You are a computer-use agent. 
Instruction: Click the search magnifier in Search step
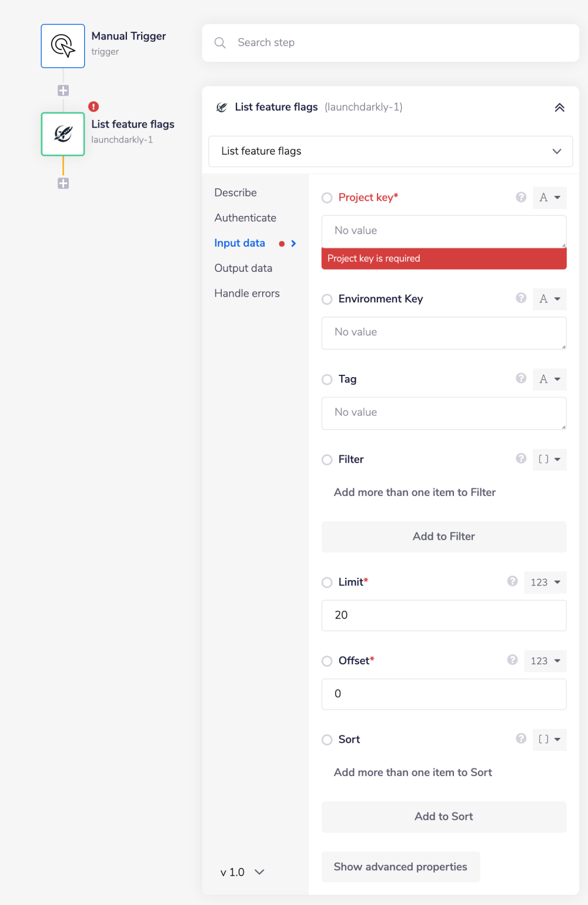219,42
